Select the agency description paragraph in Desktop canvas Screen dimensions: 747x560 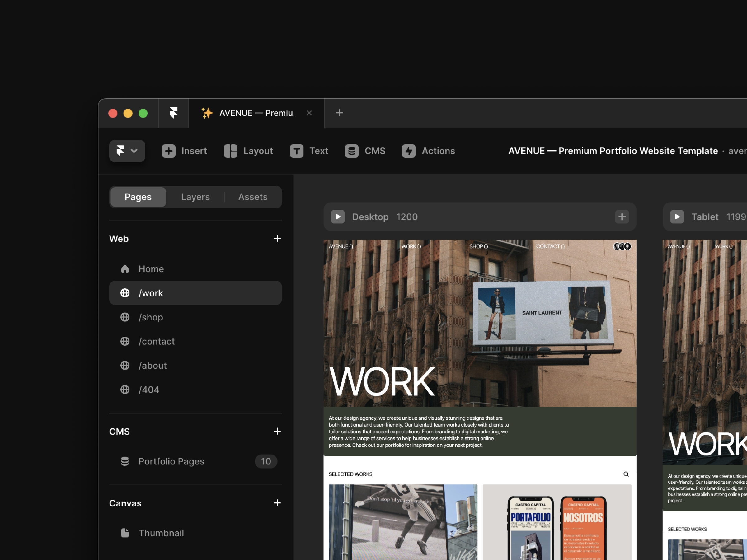click(x=419, y=432)
